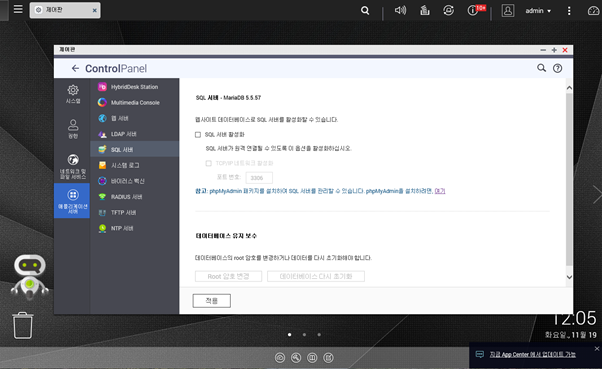The image size is (602, 369).
Task: Close the 제어판 taskbar tab
Action: pyautogui.click(x=94, y=10)
